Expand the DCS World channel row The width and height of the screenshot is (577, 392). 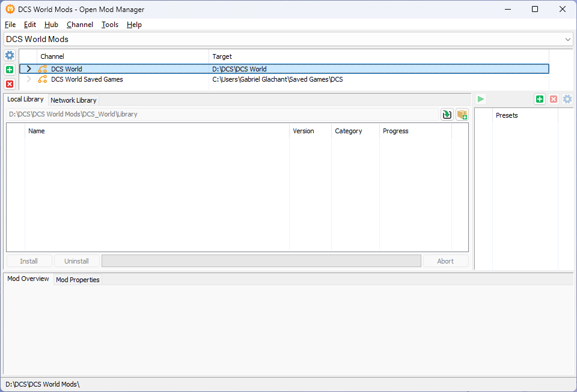(29, 69)
